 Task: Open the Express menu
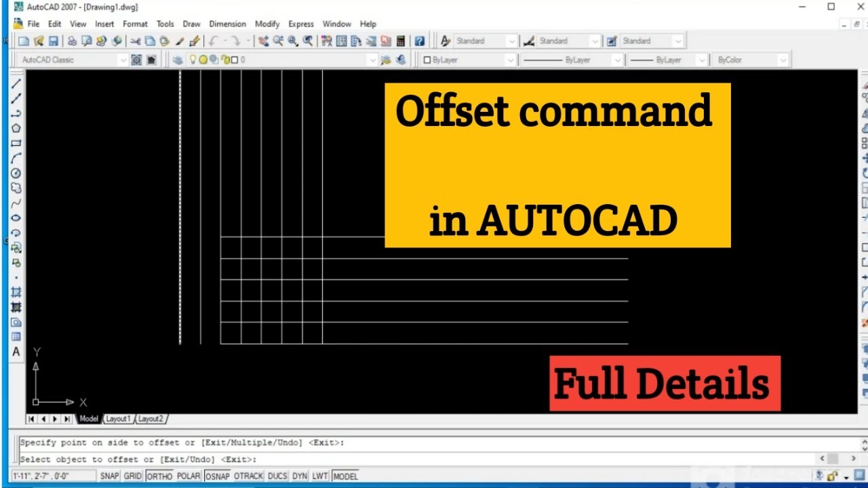[x=301, y=24]
